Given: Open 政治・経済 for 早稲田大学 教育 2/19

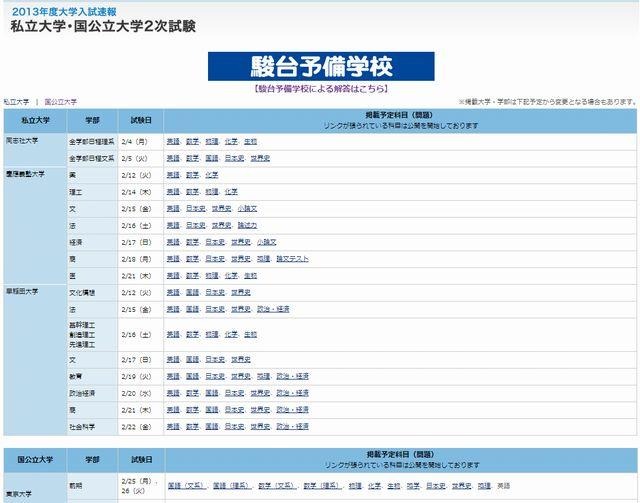Looking at the screenshot, I should click(292, 376).
